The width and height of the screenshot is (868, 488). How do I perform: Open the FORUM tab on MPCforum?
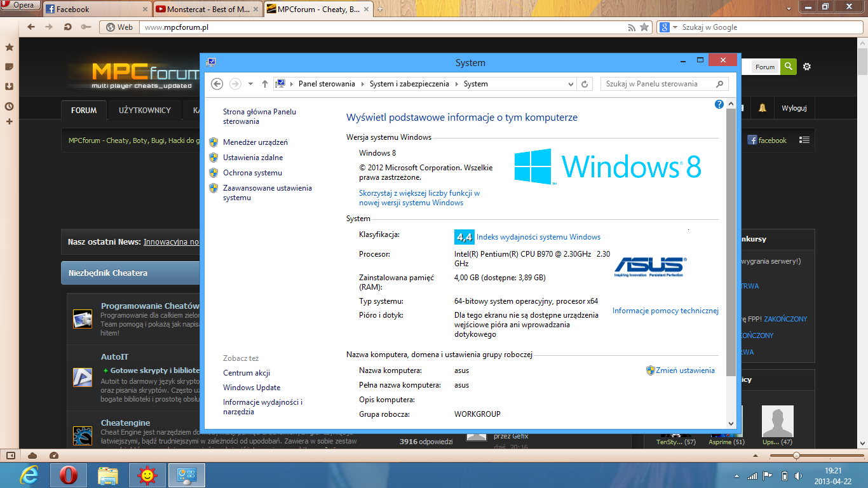(x=84, y=110)
